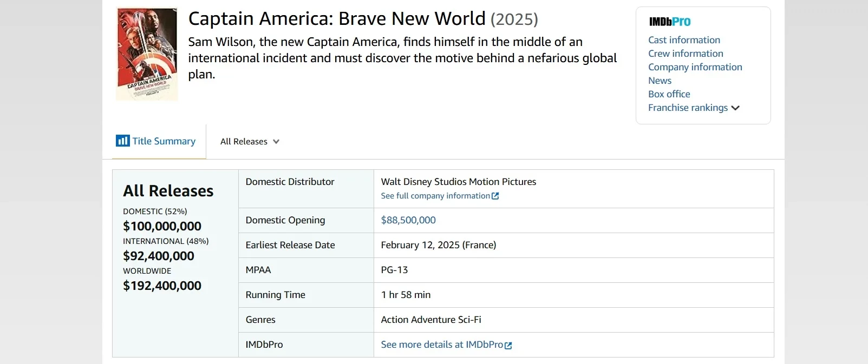Click the arrow beside All Releases
868x364 pixels.
[x=276, y=142]
